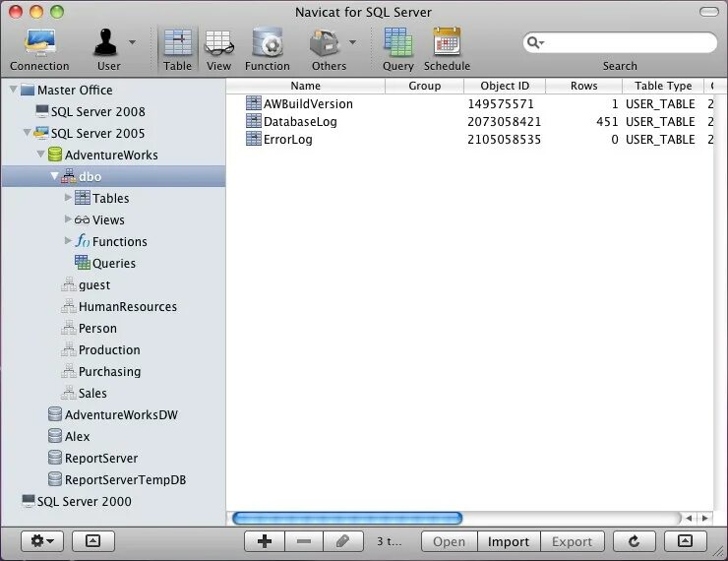Expand the Functions node
Viewport: 728px width, 561px height.
(x=68, y=240)
